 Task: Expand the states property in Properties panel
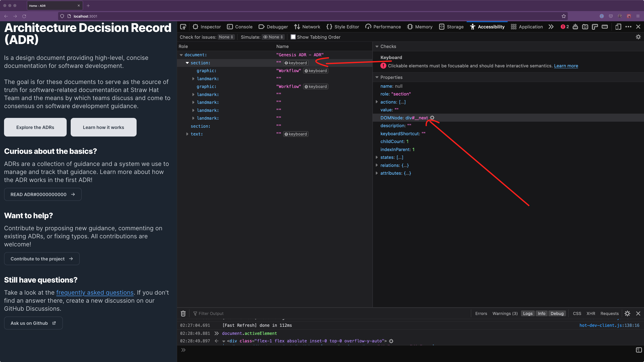tap(377, 157)
